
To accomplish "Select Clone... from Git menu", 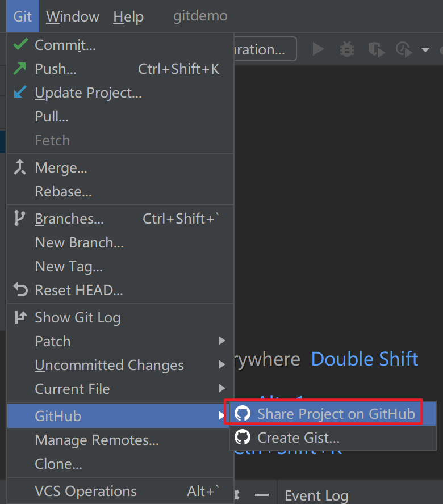I will tap(120, 464).
